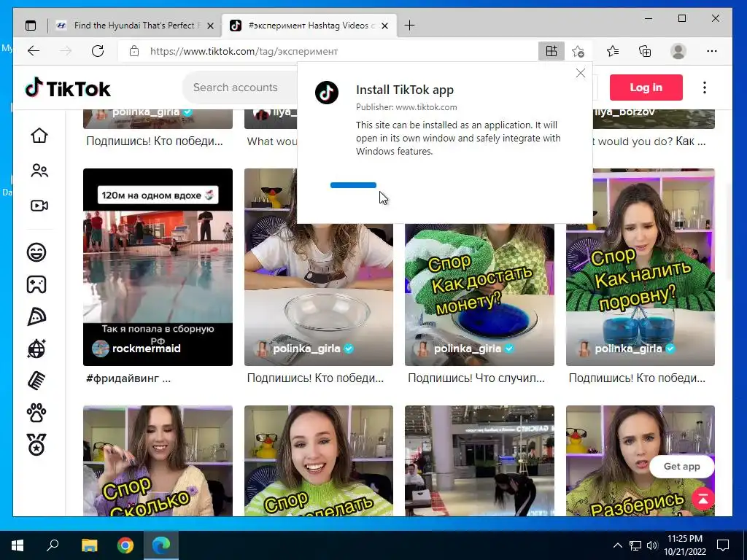Open the shopping mall video thumbnail
The image size is (747, 560).
click(x=479, y=461)
